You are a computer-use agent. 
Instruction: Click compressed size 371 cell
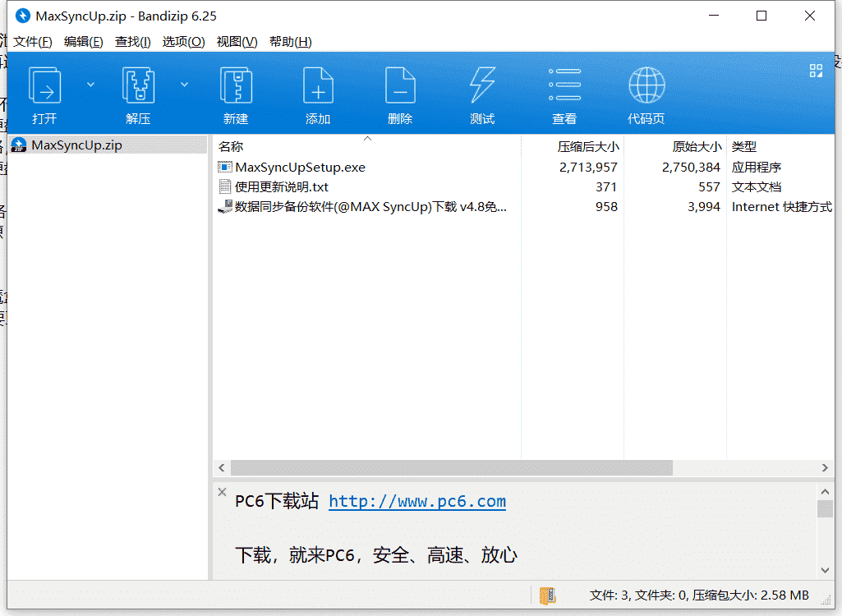tap(605, 187)
